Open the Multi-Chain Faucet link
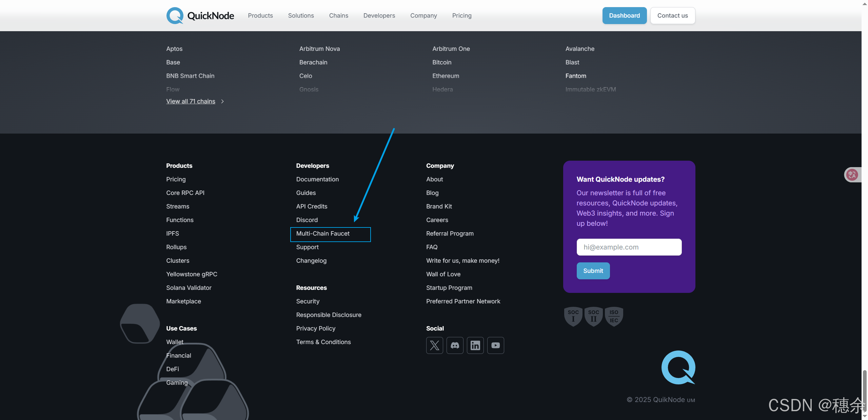This screenshot has width=868, height=420. click(x=323, y=234)
